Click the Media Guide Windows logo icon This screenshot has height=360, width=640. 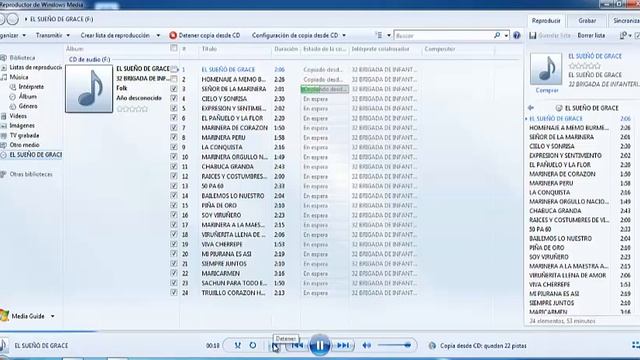[x=4, y=316]
